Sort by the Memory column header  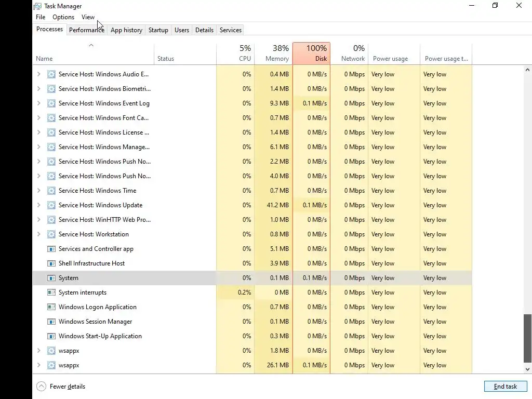[x=273, y=54]
